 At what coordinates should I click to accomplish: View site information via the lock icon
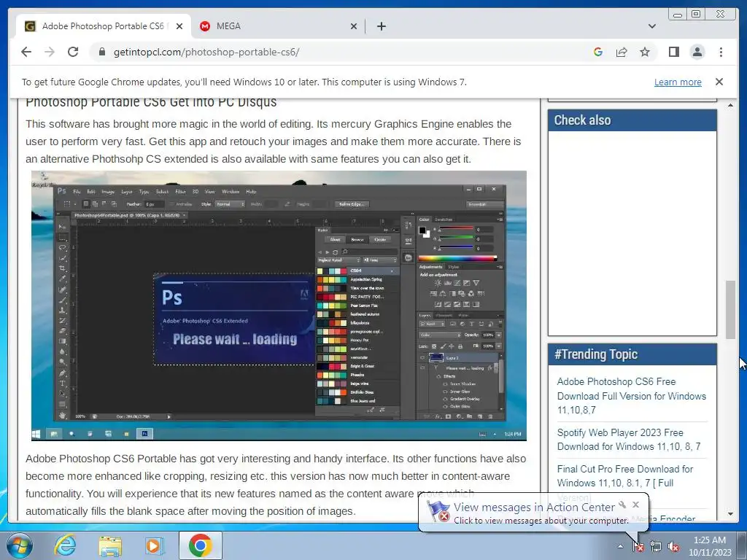(x=101, y=52)
